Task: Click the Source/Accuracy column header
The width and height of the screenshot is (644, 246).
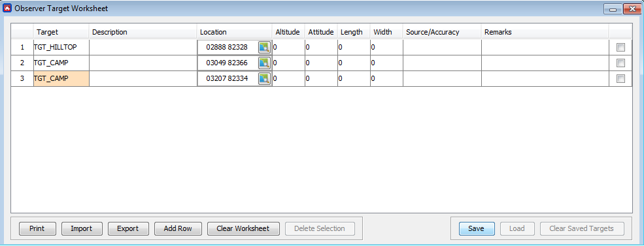Action: (442, 32)
